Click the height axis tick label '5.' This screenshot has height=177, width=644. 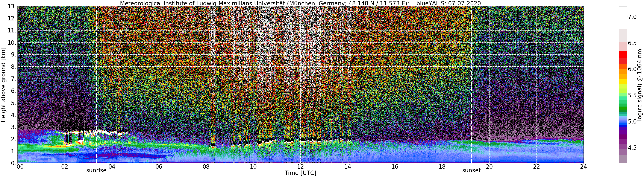(x=13, y=103)
